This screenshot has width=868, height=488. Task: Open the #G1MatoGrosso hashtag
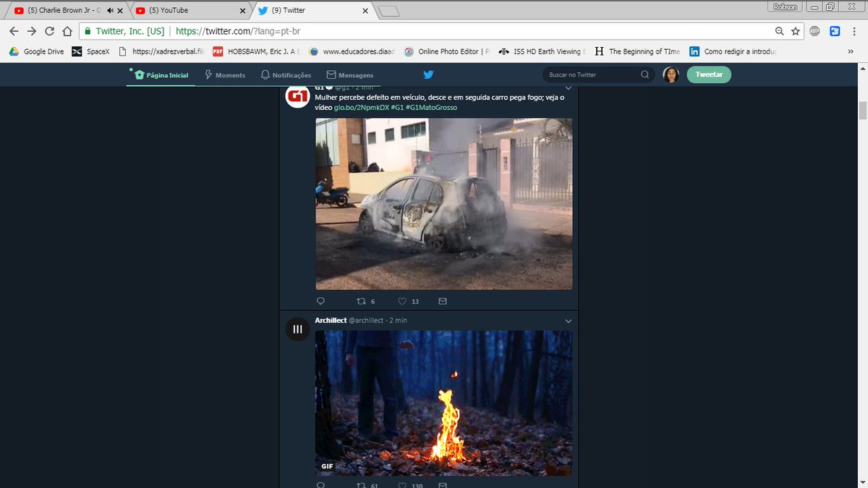[x=431, y=108]
